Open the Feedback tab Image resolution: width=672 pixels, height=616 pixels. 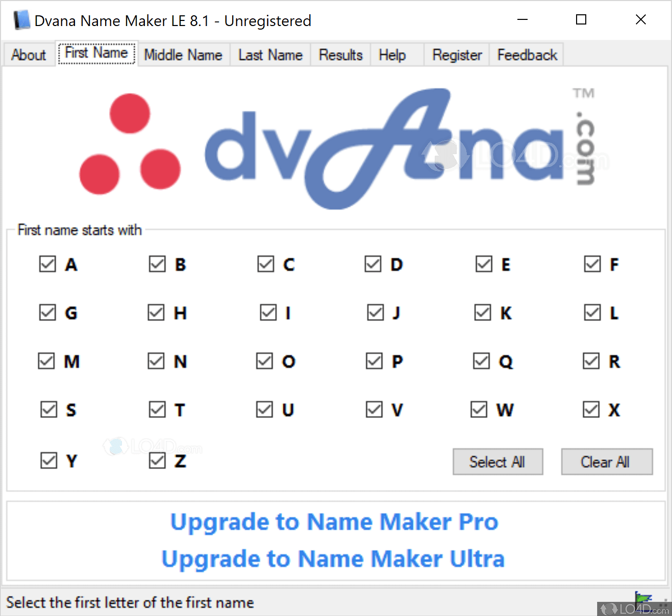click(527, 55)
